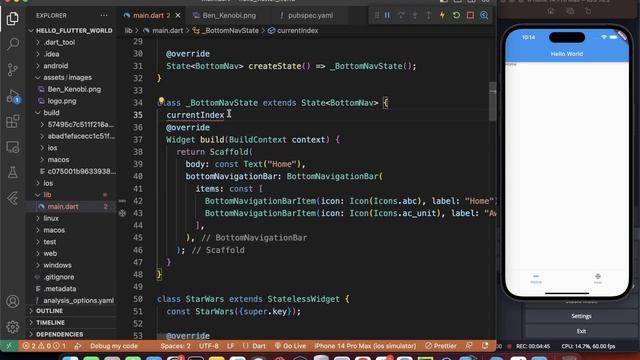Tap the Home tab in simulator bottom bar
This screenshot has width=640, height=360.
pyautogui.click(x=536, y=279)
